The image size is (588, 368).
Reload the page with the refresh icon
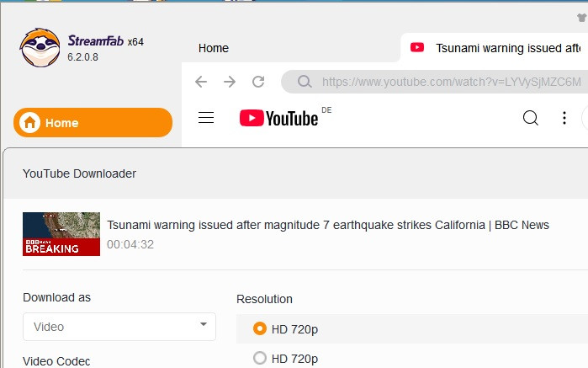258,82
